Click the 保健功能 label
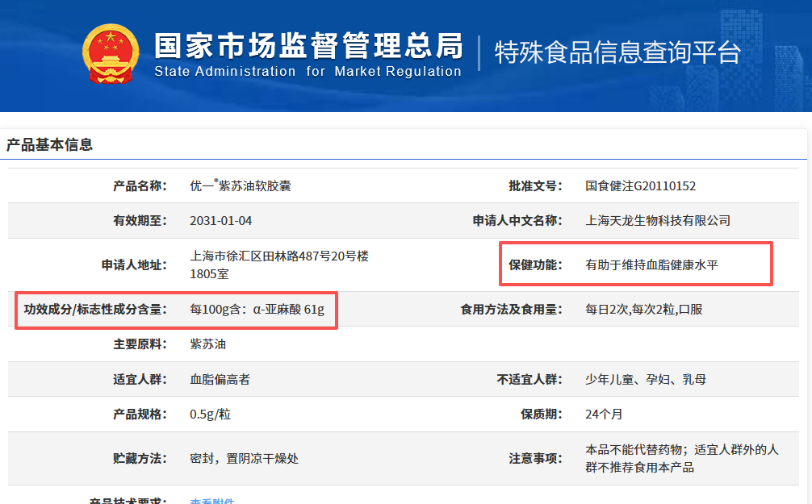This screenshot has width=812, height=504. point(535,265)
